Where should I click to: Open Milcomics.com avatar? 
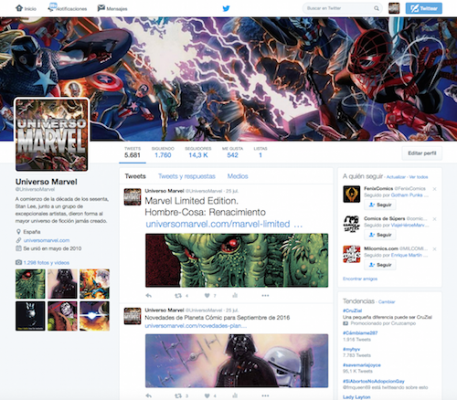tap(352, 254)
